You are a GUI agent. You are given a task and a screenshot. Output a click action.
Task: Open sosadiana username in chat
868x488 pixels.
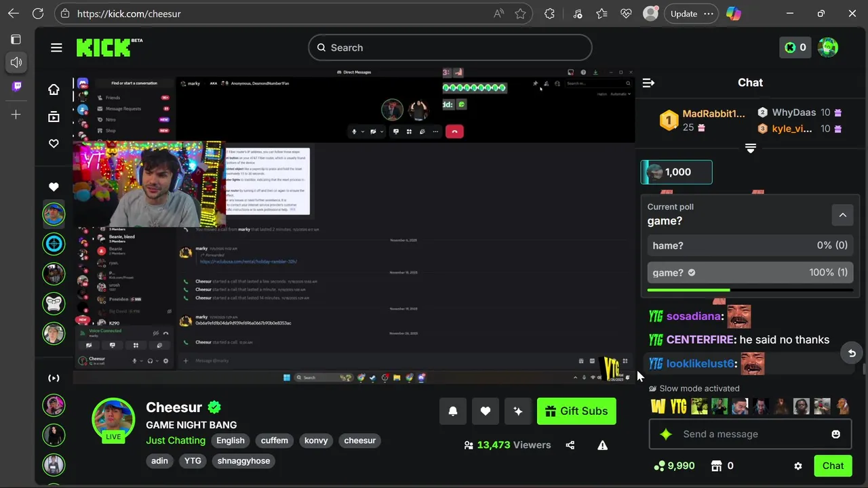pyautogui.click(x=693, y=317)
